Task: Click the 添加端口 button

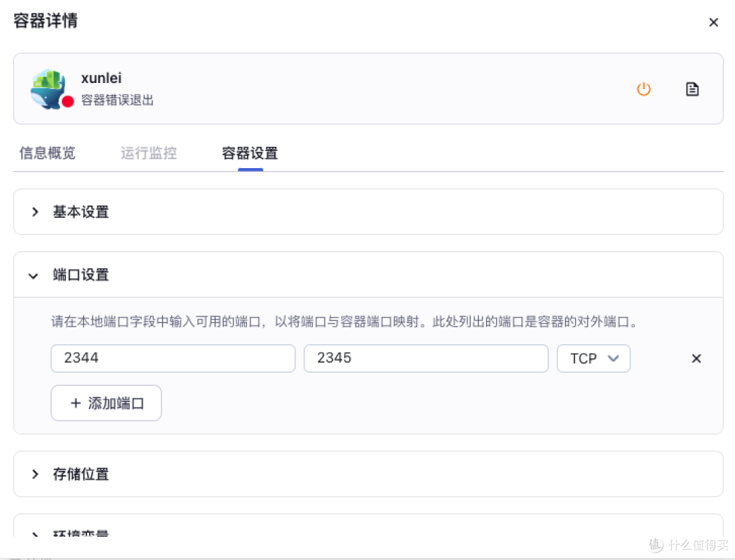Action: 105,403
